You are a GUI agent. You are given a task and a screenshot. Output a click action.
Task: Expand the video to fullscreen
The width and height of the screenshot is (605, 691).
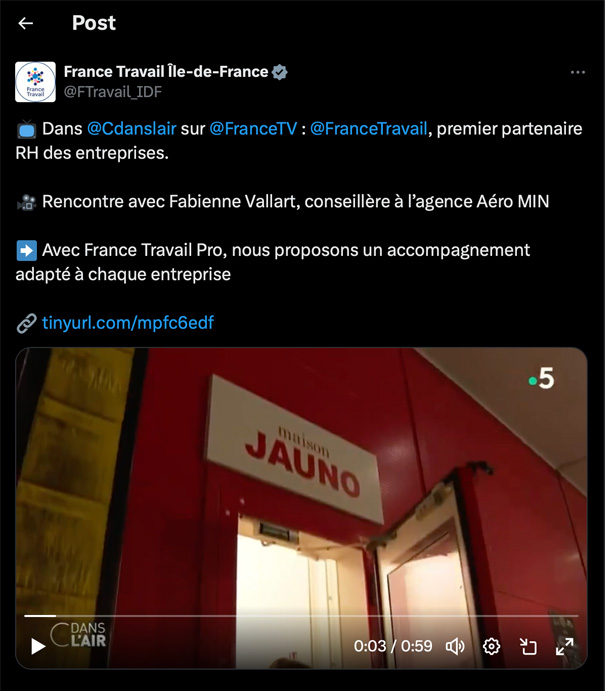[x=564, y=646]
